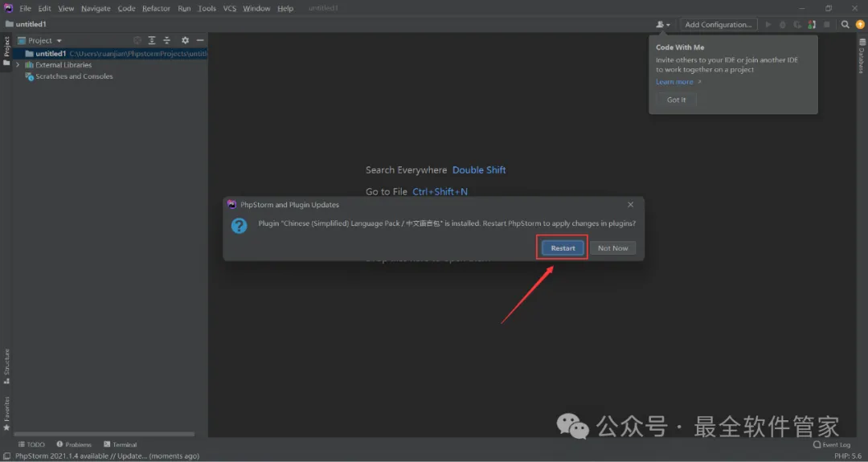Click tool window quick access icon in status bar

tap(6, 456)
